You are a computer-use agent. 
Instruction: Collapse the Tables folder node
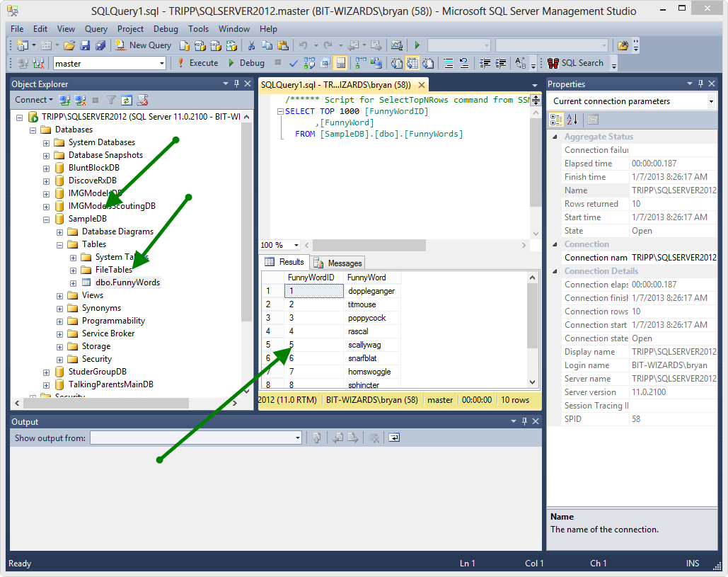click(60, 245)
